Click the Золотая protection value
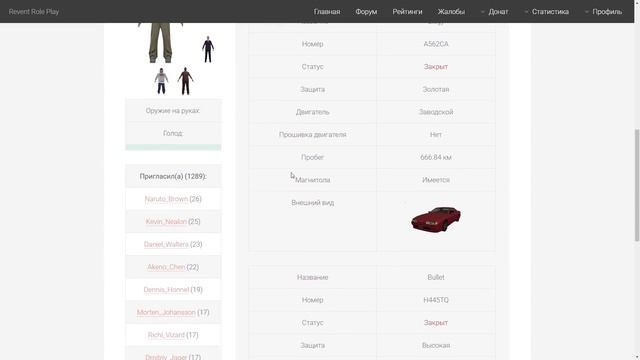 point(436,89)
